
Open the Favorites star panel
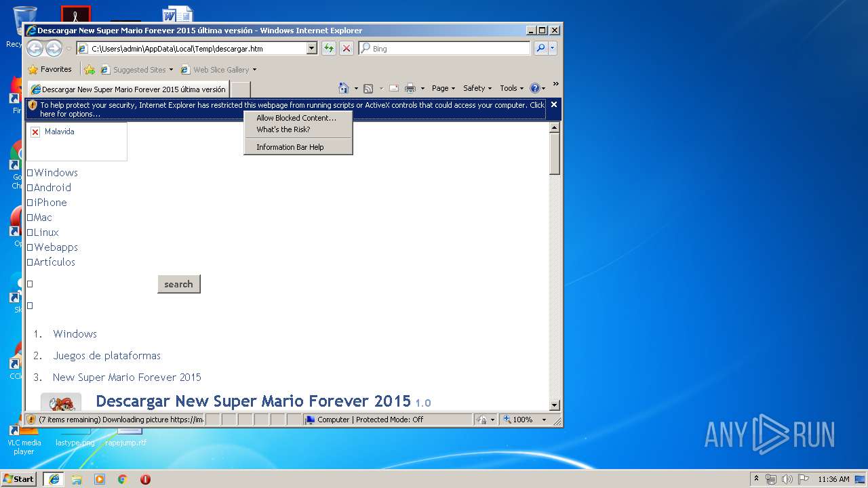pos(33,69)
